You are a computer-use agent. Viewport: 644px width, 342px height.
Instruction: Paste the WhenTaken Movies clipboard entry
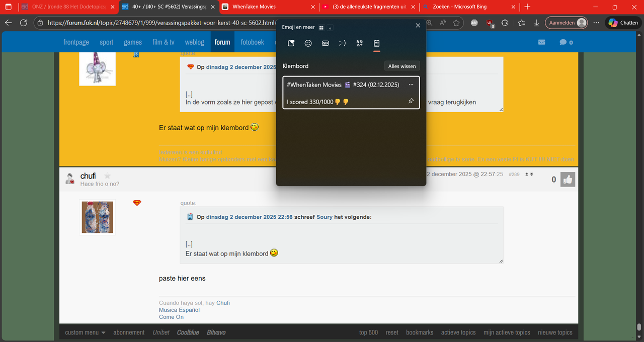[351, 93]
